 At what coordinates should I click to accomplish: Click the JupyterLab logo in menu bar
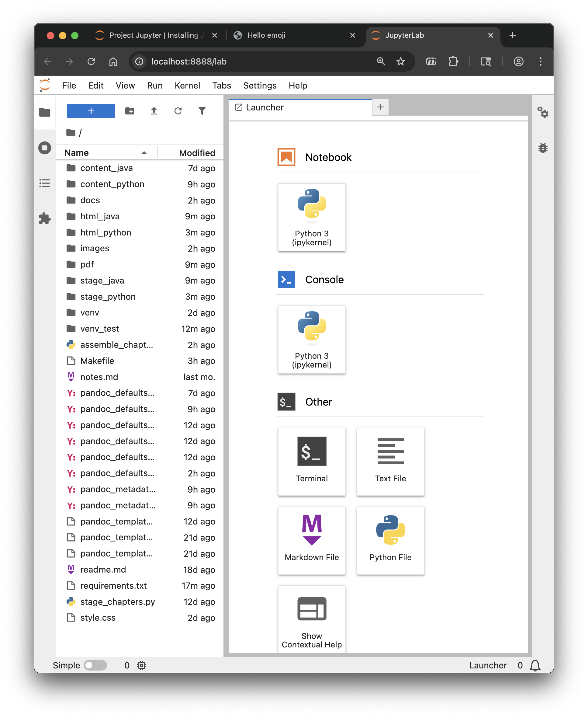[x=45, y=85]
